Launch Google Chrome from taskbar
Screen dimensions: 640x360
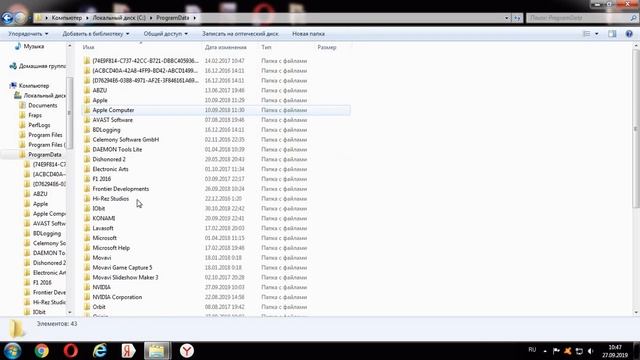[x=41, y=351]
